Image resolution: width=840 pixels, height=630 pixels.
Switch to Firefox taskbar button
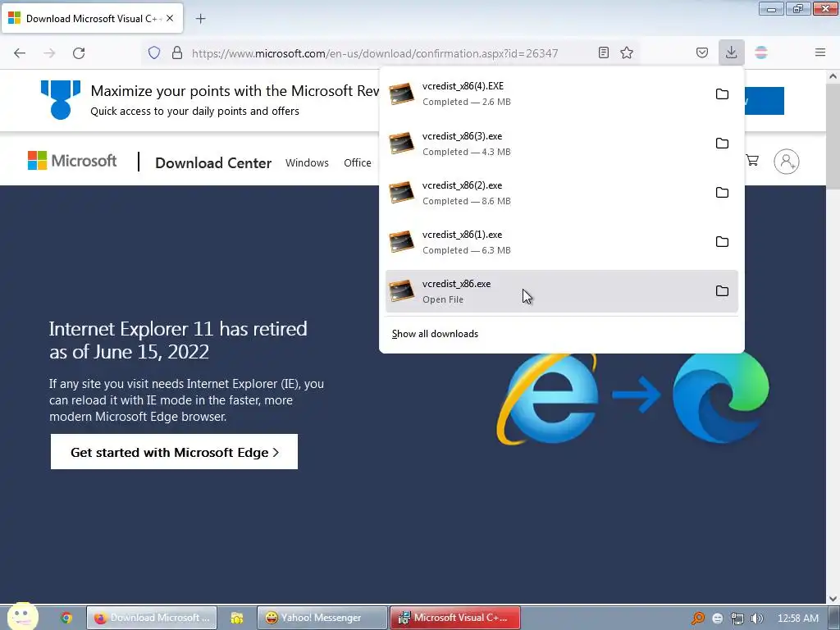(152, 618)
